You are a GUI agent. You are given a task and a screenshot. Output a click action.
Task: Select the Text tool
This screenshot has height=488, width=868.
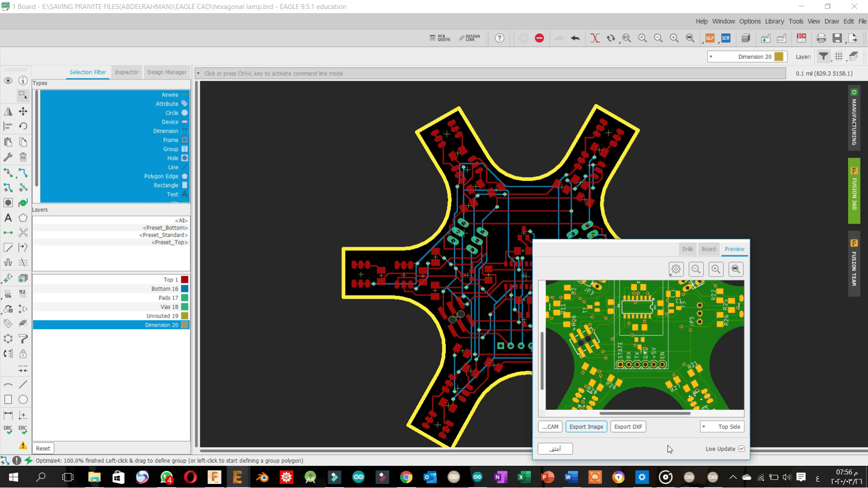coord(8,218)
